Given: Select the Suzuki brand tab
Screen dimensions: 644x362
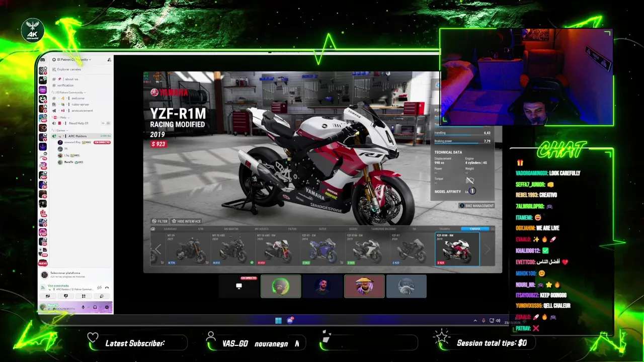Looking at the screenshot, I should (x=353, y=229).
